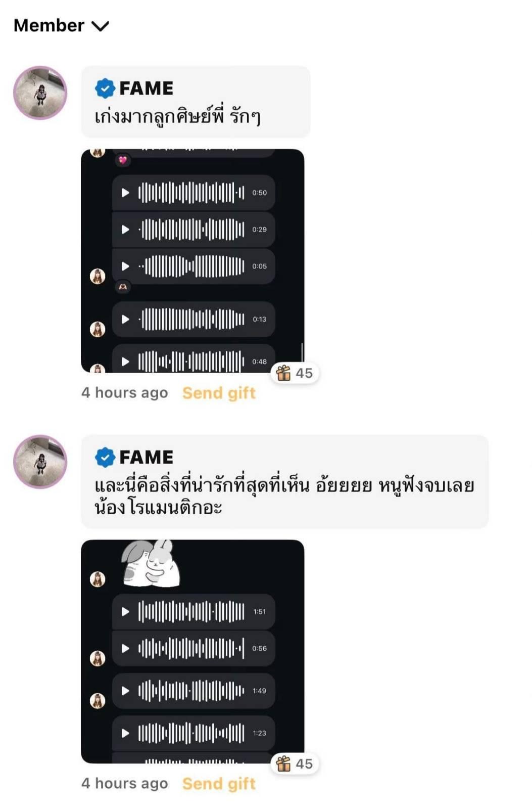Play the 1:49 voice message

pos(125,691)
